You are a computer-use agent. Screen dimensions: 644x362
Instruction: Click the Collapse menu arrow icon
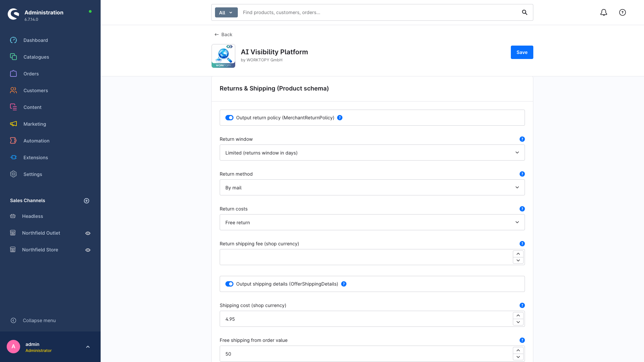[x=13, y=320]
